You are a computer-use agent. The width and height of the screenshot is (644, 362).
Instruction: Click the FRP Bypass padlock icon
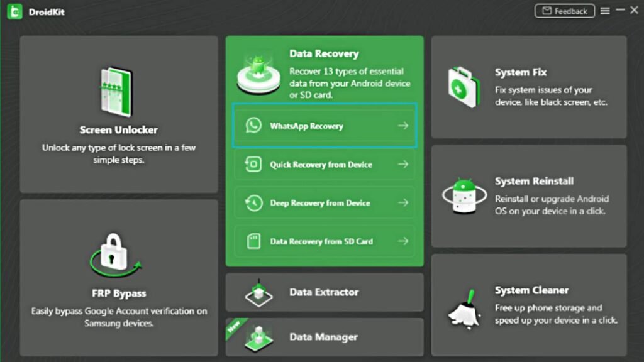click(x=115, y=255)
